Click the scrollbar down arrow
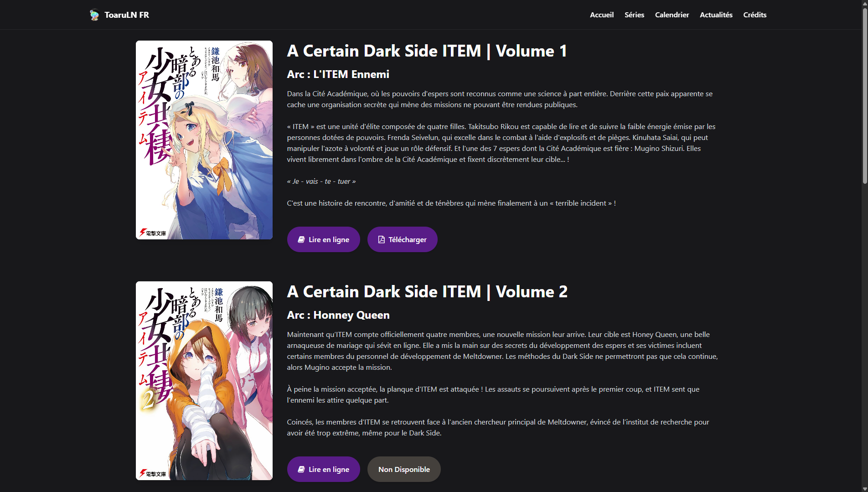Screen dimensions: 868x492 click(x=864, y=489)
